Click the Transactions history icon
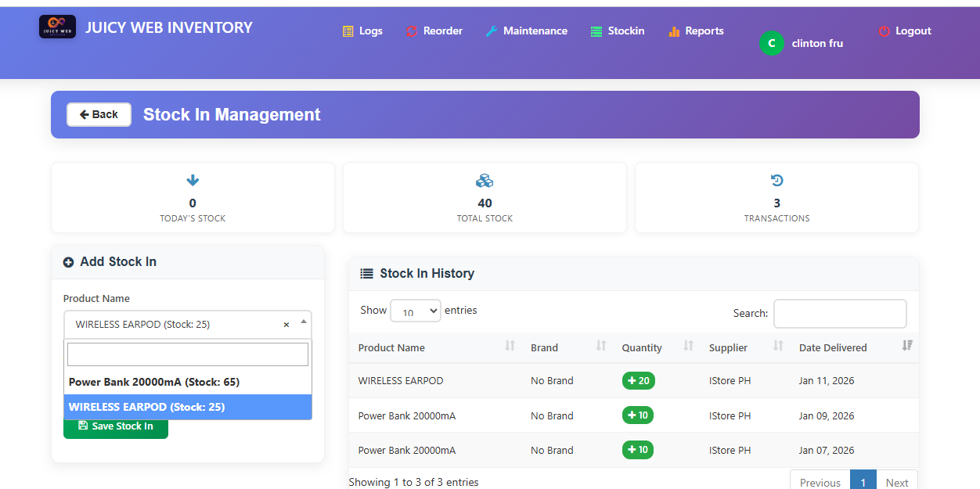The image size is (980, 489). click(x=776, y=179)
